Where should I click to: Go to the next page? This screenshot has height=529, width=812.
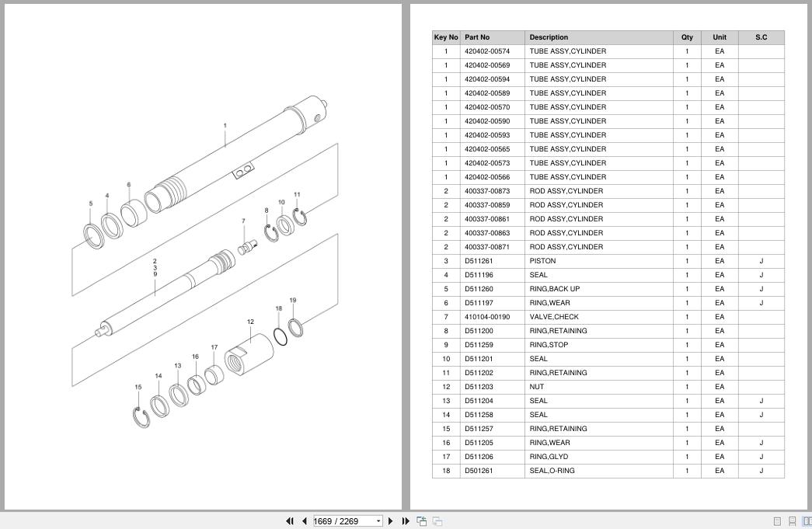coord(391,521)
